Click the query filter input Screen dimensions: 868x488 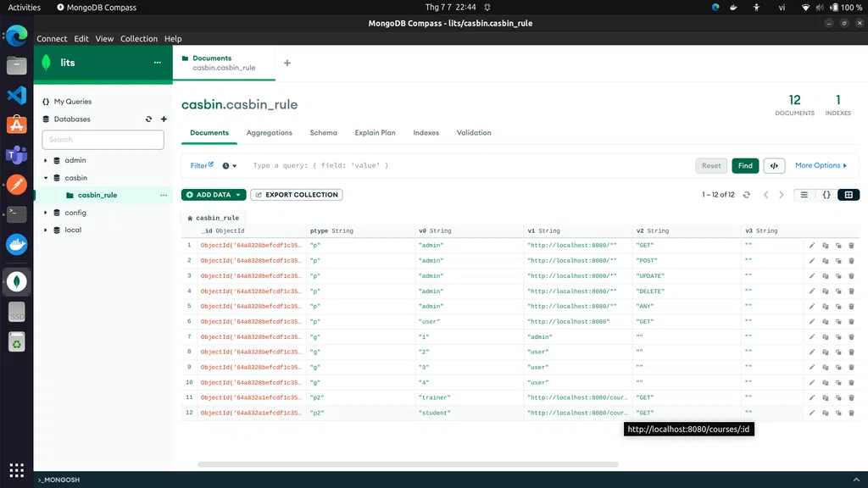(x=470, y=165)
